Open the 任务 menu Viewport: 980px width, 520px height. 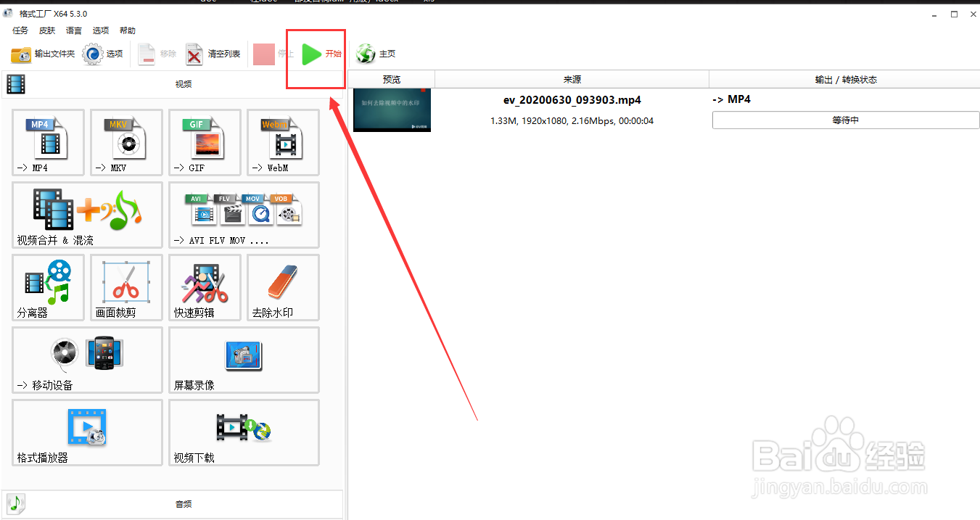20,30
